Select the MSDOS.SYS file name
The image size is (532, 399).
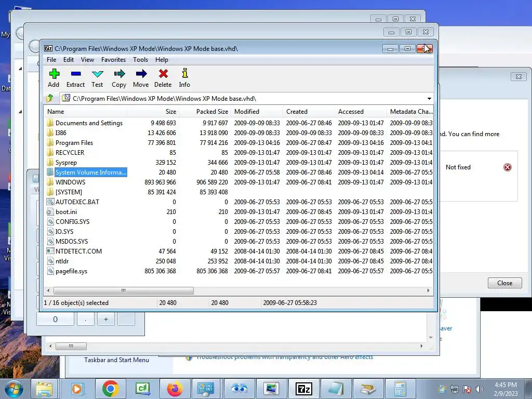(72, 241)
